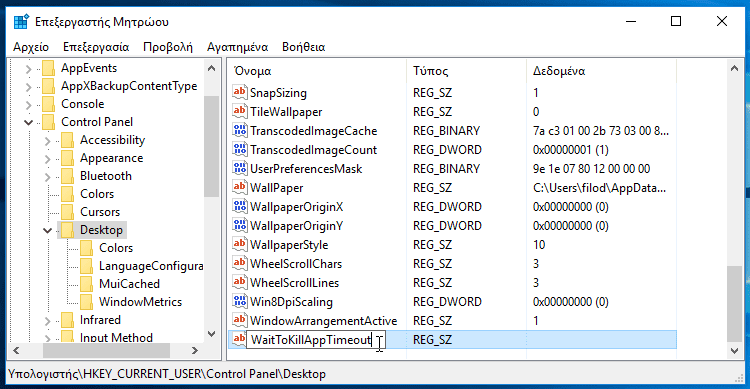Expand the Accessibility key
Screen dimensions: 750x389
47,141
